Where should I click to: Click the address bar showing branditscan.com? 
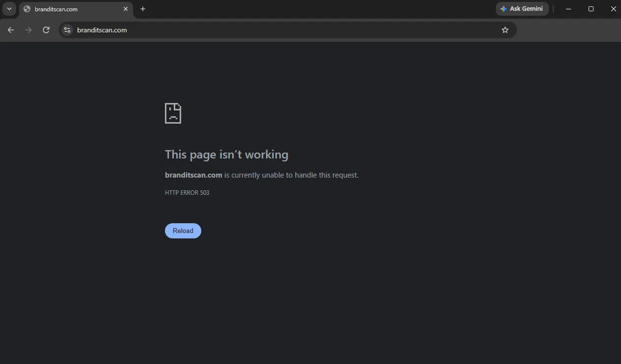tap(288, 30)
